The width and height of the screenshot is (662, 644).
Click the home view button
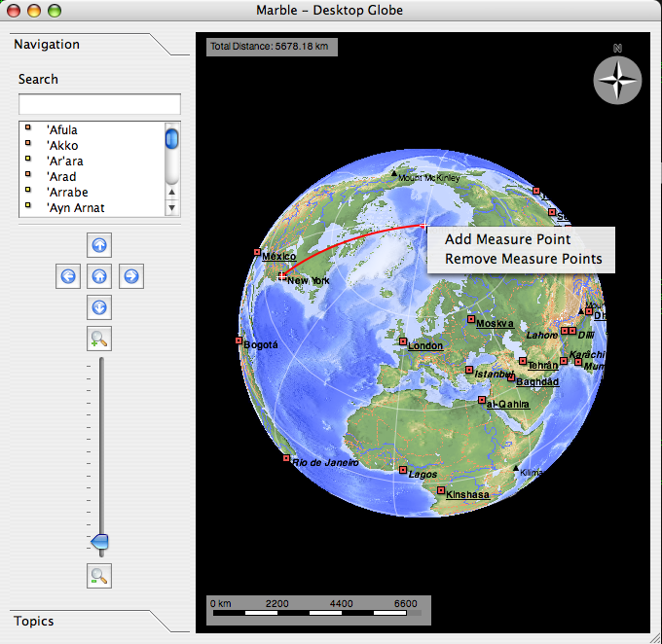(99, 276)
